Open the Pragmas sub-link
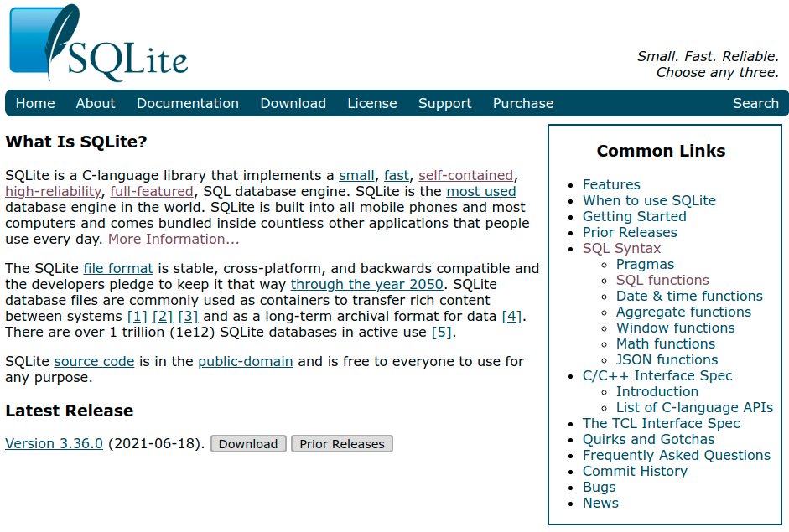 [x=645, y=265]
